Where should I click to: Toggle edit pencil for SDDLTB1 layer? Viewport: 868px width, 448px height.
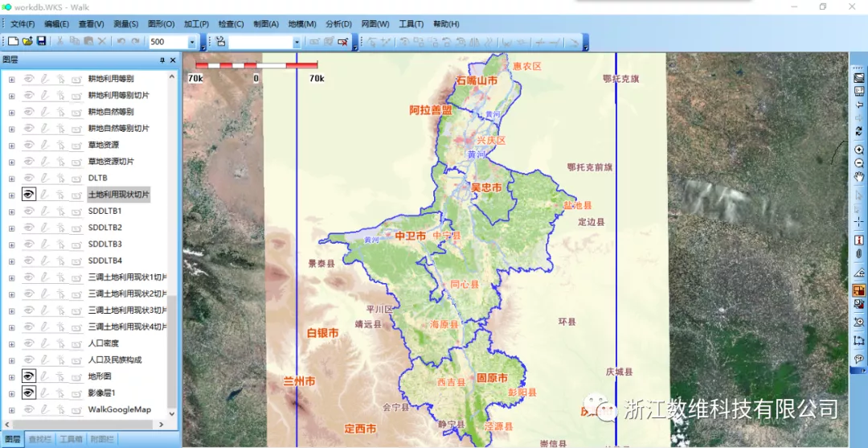coord(45,211)
